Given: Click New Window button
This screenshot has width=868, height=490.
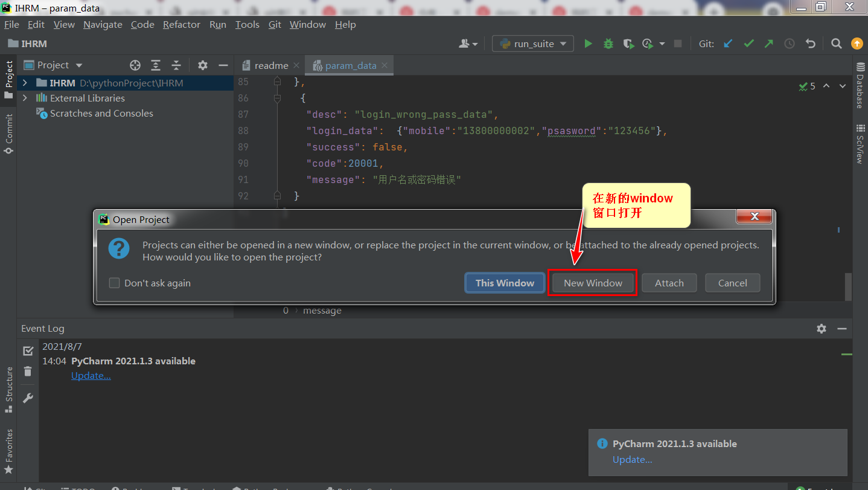Looking at the screenshot, I should (x=593, y=283).
